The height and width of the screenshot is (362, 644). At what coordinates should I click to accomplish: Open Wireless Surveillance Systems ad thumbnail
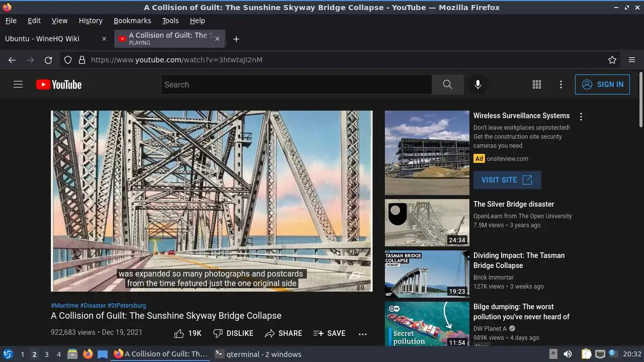(427, 153)
